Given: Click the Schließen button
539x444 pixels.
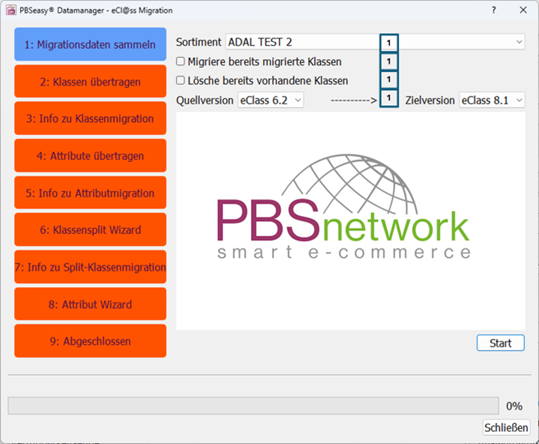Looking at the screenshot, I should [506, 428].
